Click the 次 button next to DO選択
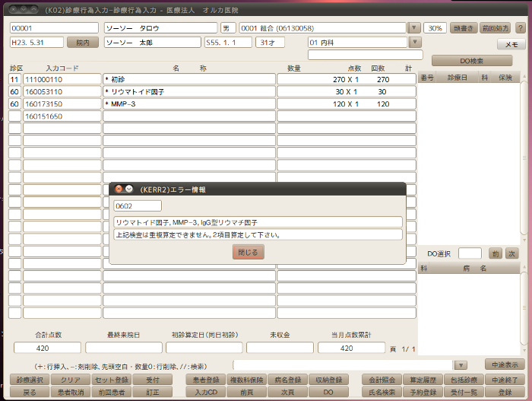The width and height of the screenshot is (532, 401). tap(511, 253)
